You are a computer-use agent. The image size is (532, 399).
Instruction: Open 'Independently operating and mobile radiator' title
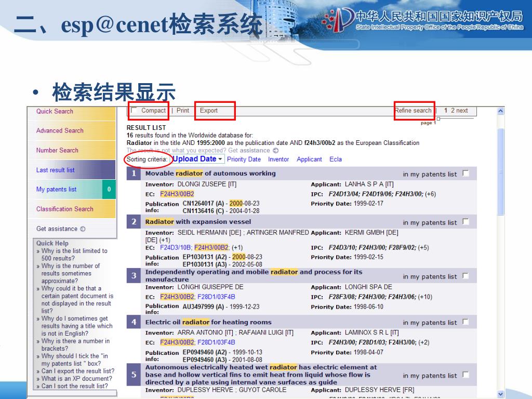(254, 275)
